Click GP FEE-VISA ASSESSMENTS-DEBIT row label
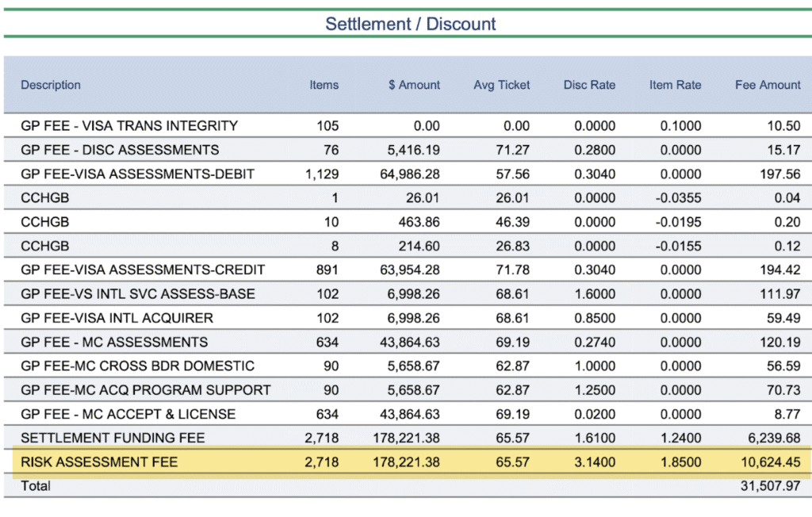Screen dimensions: 812x517 pyautogui.click(x=138, y=174)
